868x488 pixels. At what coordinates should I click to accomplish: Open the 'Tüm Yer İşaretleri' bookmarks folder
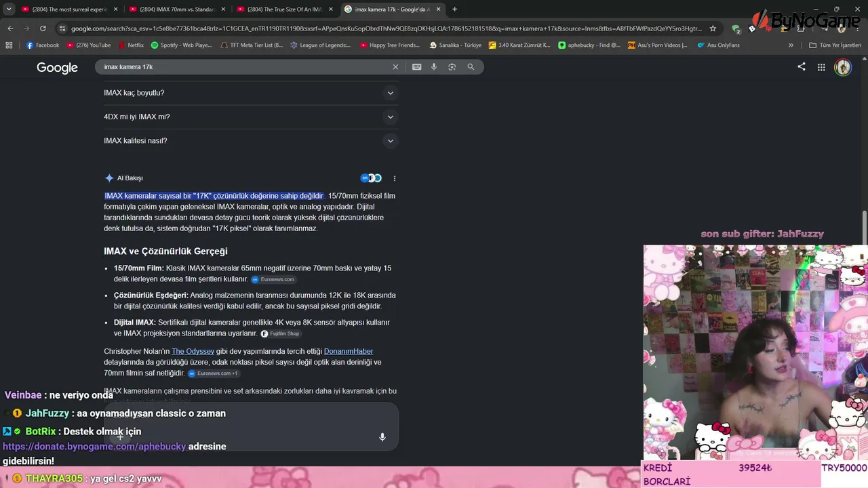tap(835, 45)
